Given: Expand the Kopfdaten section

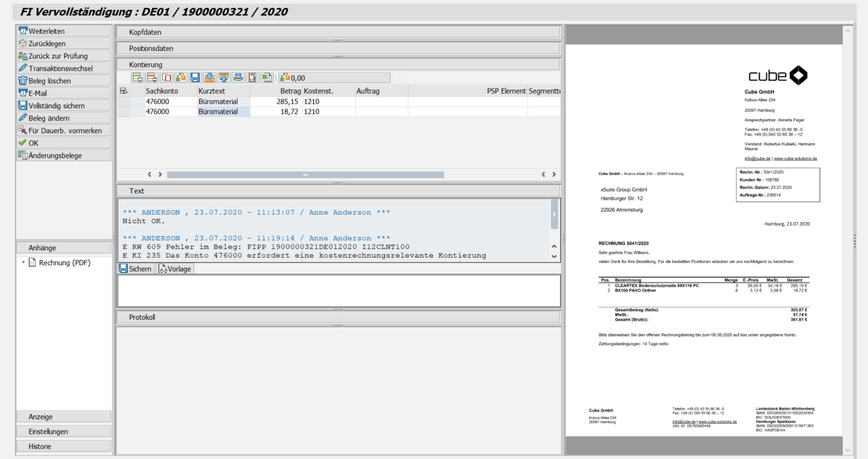Looking at the screenshot, I should (337, 32).
